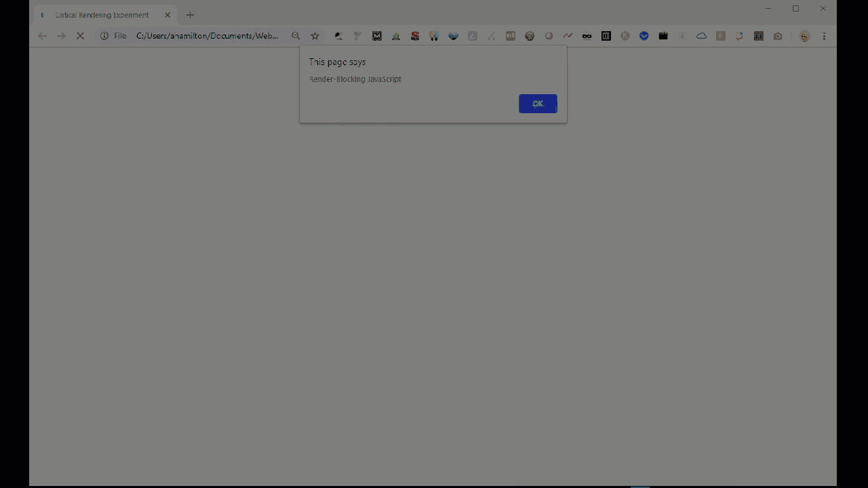Open the globe earth extension

coord(453,35)
